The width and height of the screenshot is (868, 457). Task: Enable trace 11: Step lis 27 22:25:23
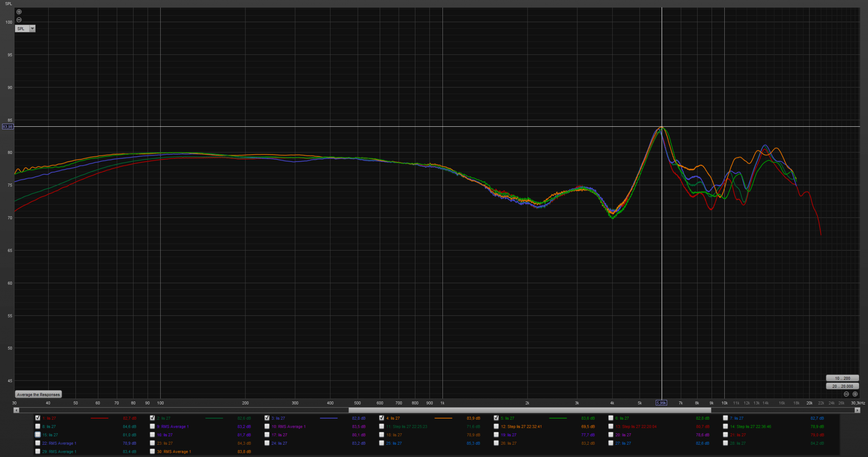tap(381, 426)
